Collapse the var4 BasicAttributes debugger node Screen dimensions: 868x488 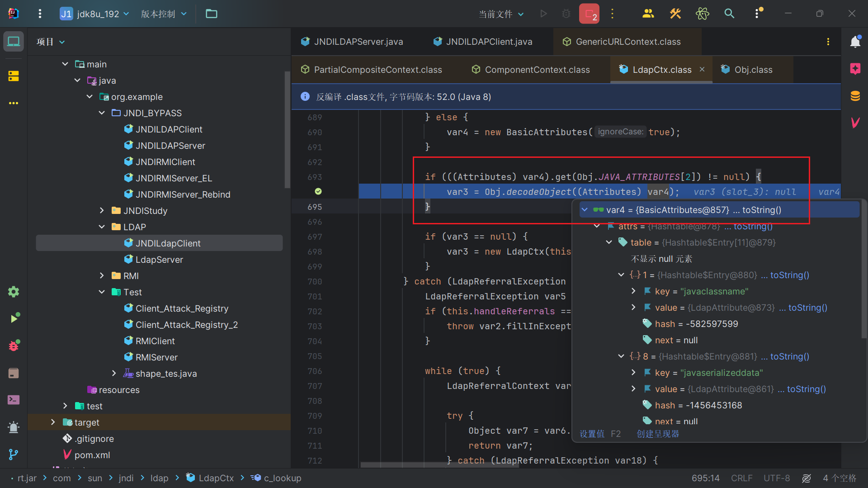[x=585, y=210]
